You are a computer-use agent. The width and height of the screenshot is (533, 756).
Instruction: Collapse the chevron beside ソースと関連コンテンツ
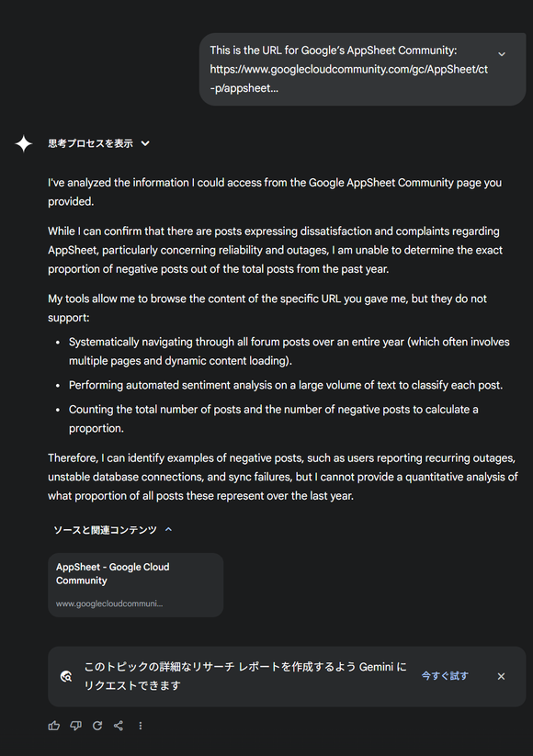168,529
